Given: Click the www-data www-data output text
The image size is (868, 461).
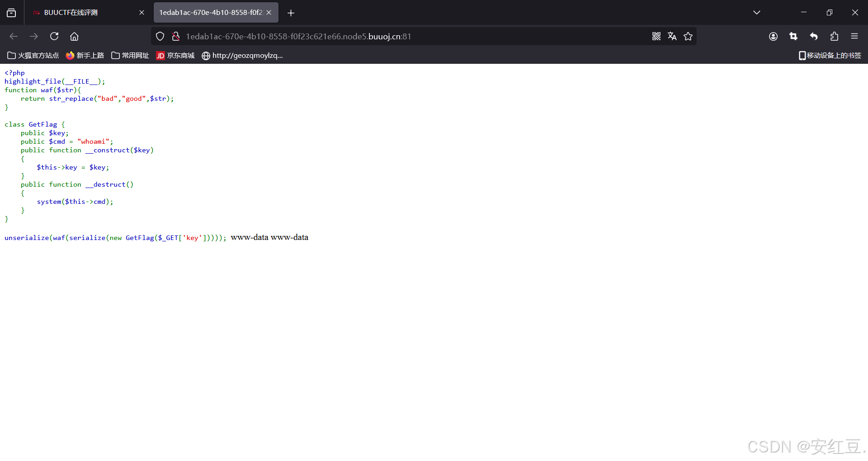Looking at the screenshot, I should 269,237.
